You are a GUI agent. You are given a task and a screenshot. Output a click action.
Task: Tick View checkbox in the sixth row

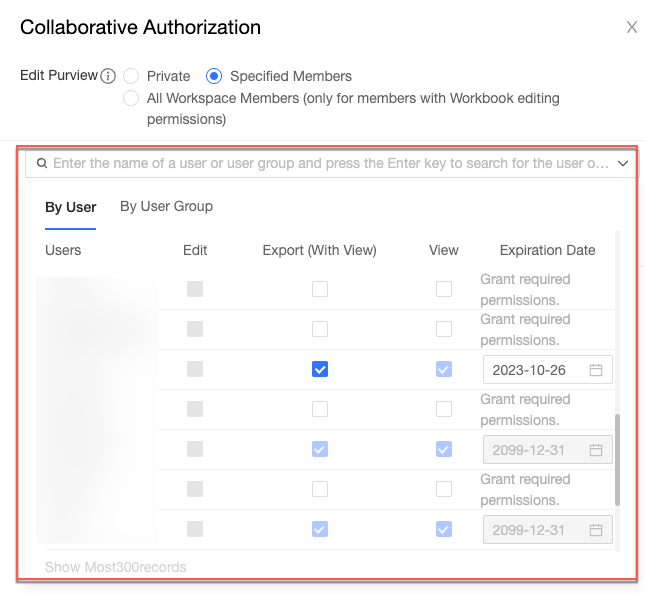tap(443, 489)
